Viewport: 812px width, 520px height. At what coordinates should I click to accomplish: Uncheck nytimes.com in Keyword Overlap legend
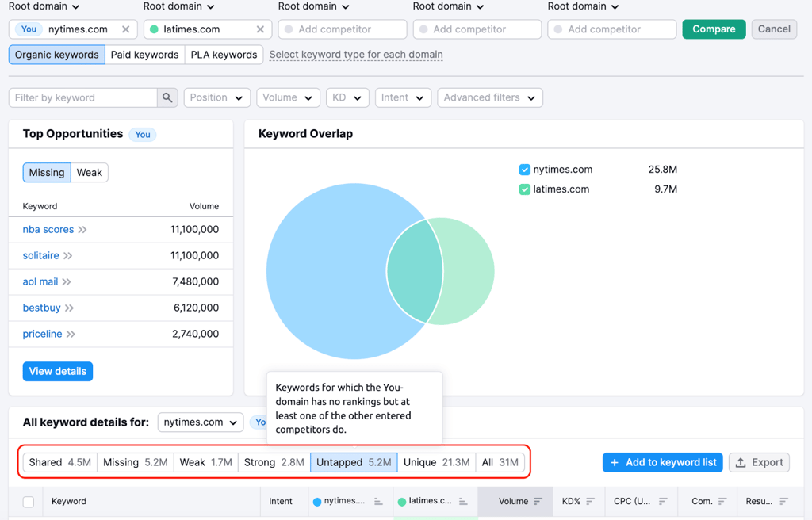525,170
